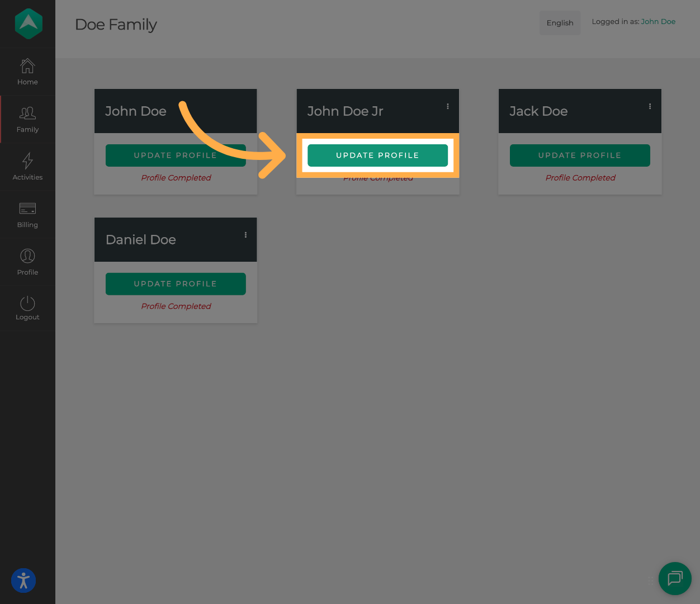Click the app logo at the top left
This screenshot has width=700, height=604.
(x=27, y=23)
